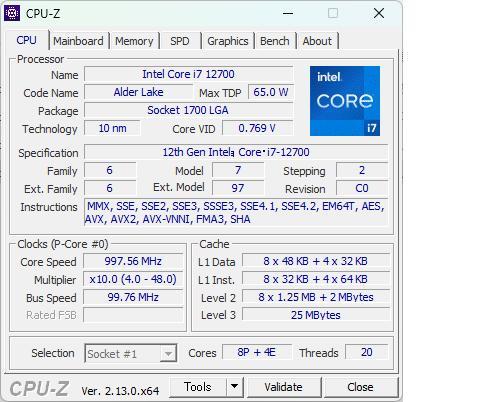Expand the Socket #1 selection combo box
Viewport: 480px width, 402px height.
point(131,353)
